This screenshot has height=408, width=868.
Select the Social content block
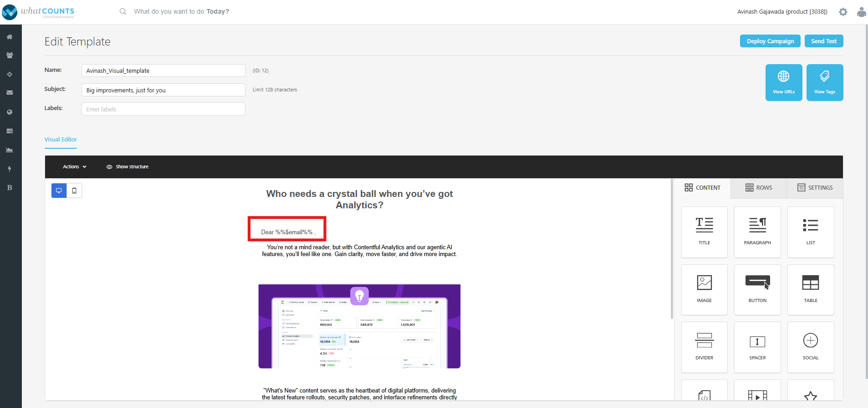click(811, 347)
